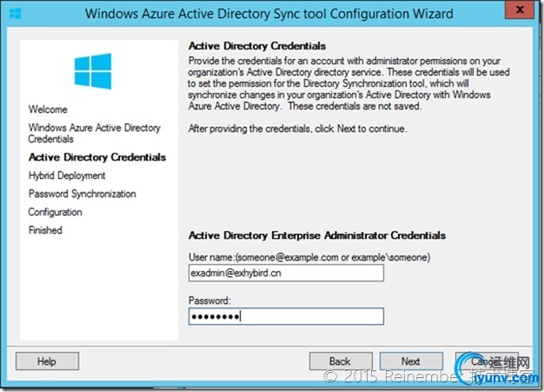Go to the previous step with Back
This screenshot has height=392, width=544.
point(341,361)
